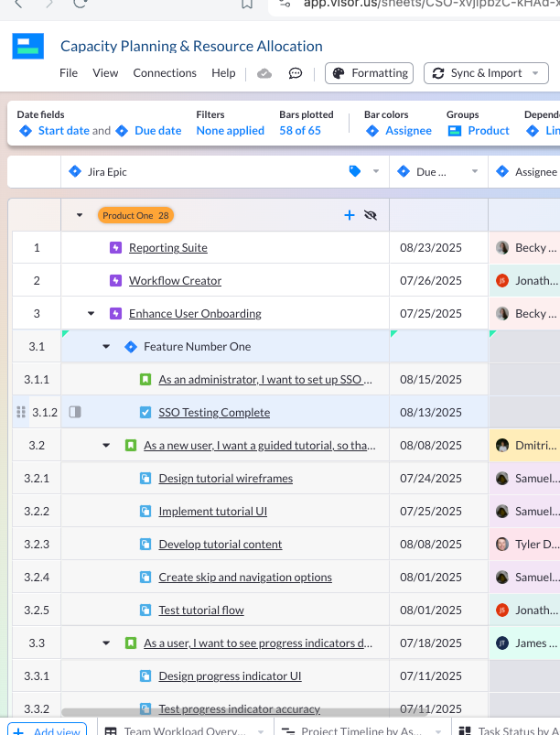The width and height of the screenshot is (560, 735).
Task: Open the Reporting Suite link
Action: pyautogui.click(x=167, y=248)
